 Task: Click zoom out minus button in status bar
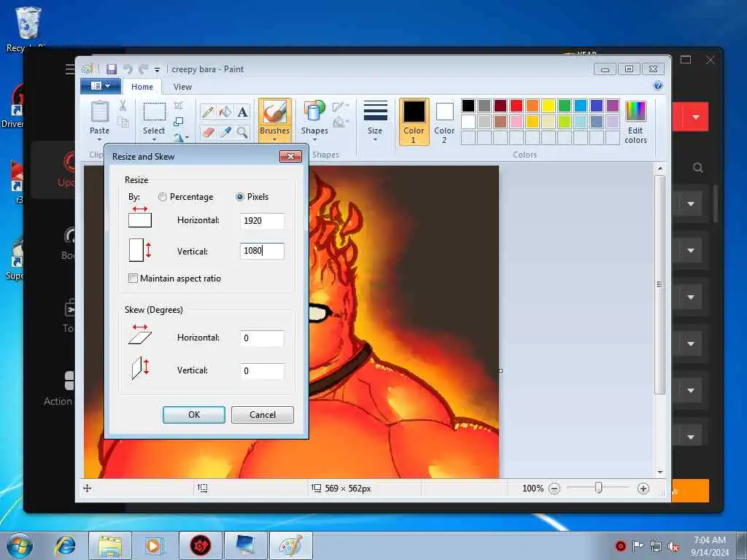(554, 488)
